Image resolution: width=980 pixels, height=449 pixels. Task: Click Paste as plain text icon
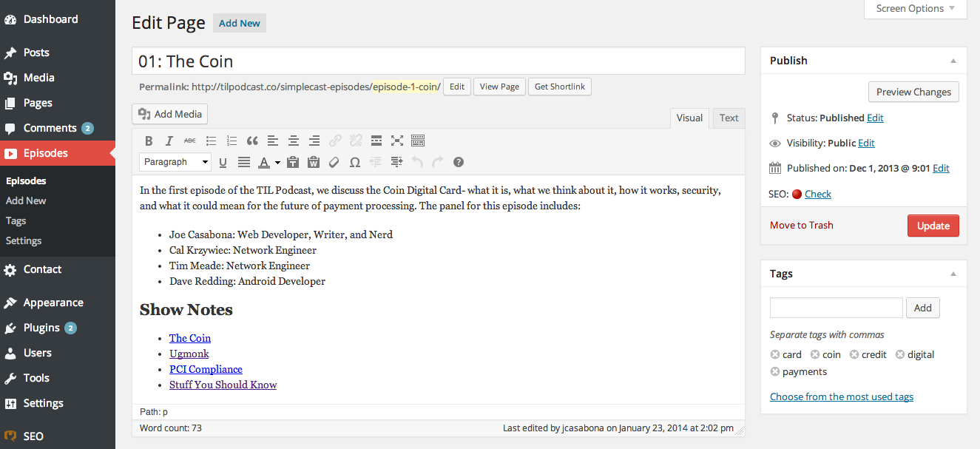pyautogui.click(x=293, y=162)
